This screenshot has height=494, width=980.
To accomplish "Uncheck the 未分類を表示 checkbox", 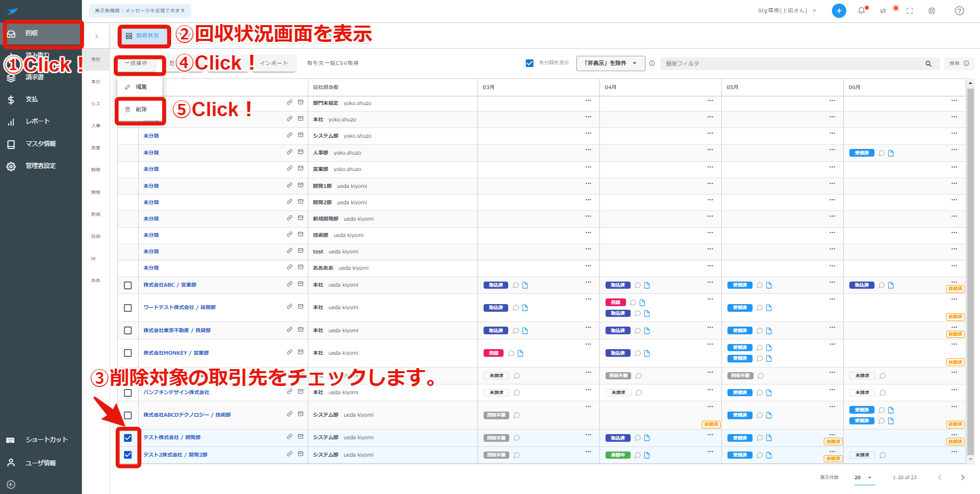I will [530, 63].
